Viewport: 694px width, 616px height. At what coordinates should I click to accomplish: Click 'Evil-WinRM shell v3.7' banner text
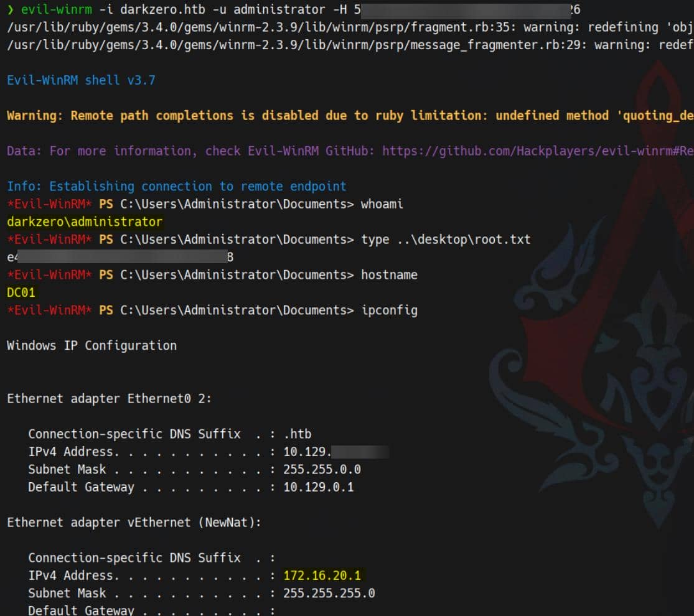(81, 80)
